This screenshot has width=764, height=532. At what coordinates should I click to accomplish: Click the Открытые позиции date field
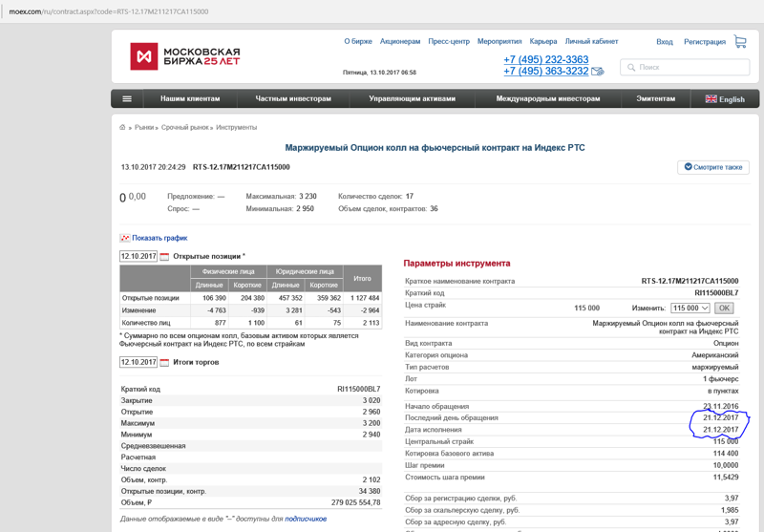(x=138, y=256)
